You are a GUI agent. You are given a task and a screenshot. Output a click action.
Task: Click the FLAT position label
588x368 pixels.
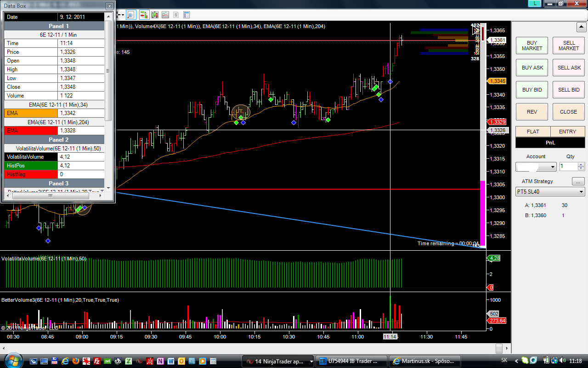[533, 132]
